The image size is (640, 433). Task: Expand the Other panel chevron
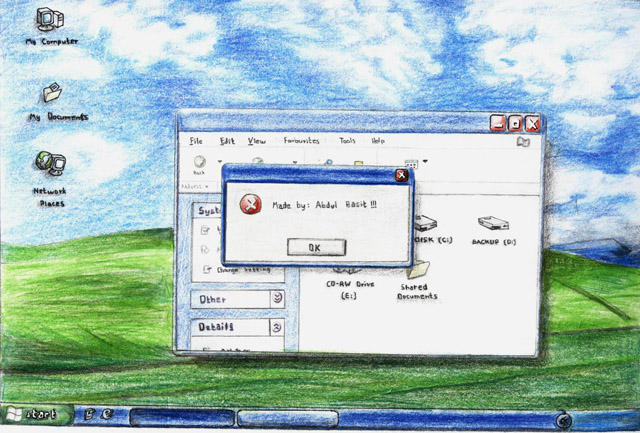pyautogui.click(x=277, y=298)
